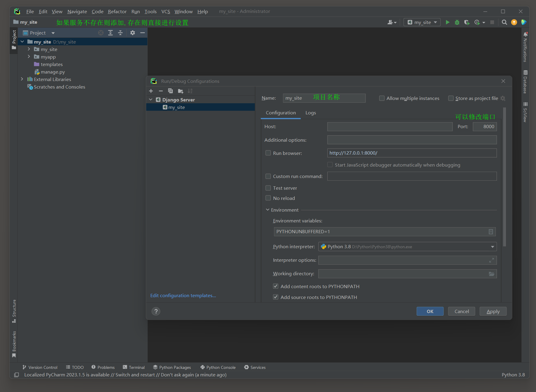The width and height of the screenshot is (536, 392).
Task: Open the VCS menu
Action: pos(166,11)
